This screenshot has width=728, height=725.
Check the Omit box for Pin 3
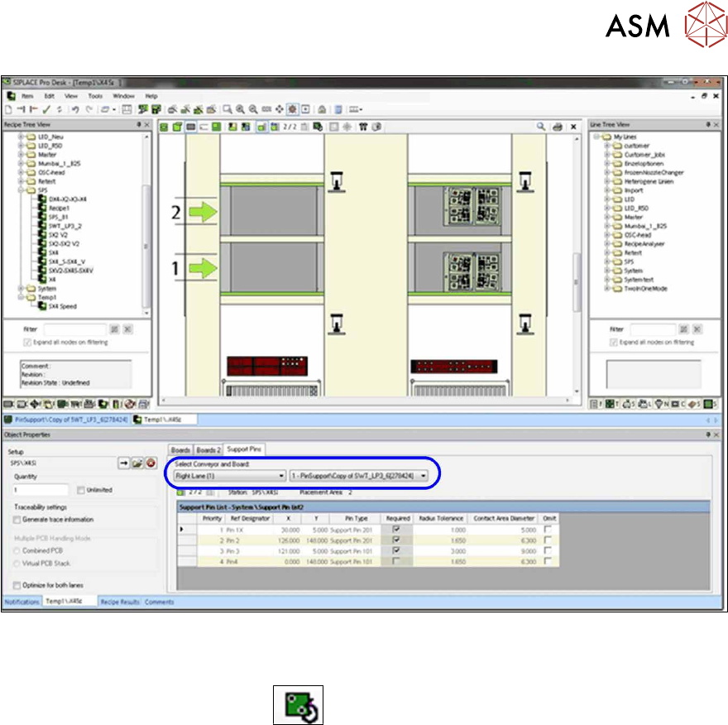point(548,550)
